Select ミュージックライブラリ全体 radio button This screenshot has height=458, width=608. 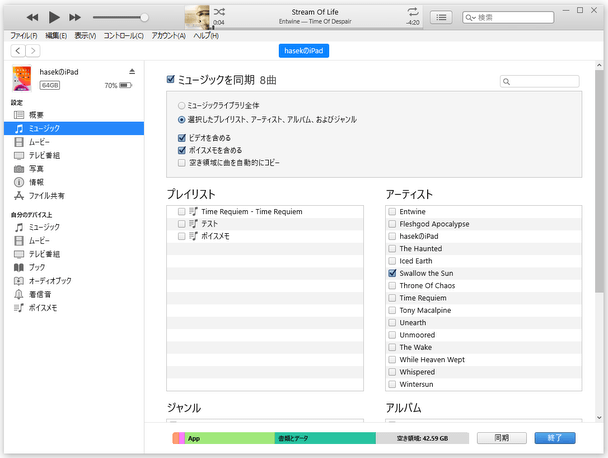point(181,105)
